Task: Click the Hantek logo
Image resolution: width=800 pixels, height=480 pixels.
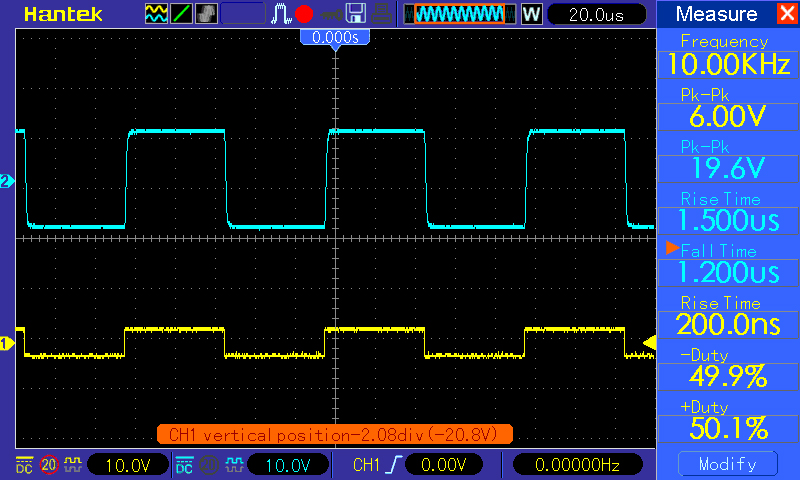Action: click(63, 14)
